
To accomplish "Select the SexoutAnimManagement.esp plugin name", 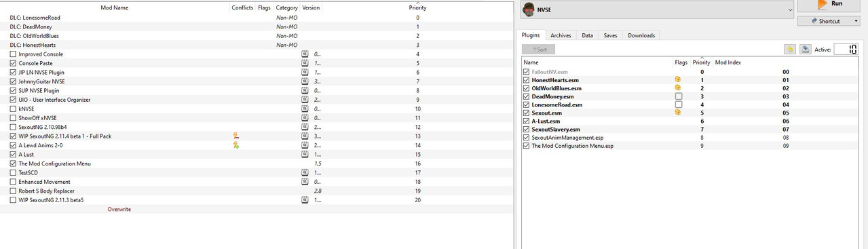I will coord(567,138).
